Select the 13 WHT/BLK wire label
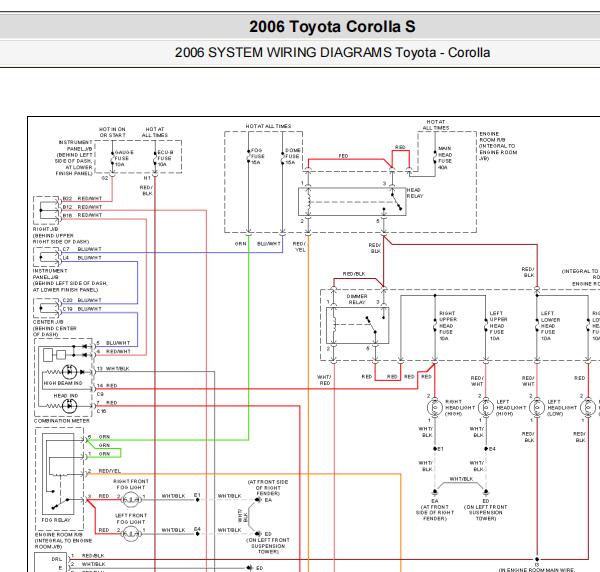600x572 pixels. 113,368
